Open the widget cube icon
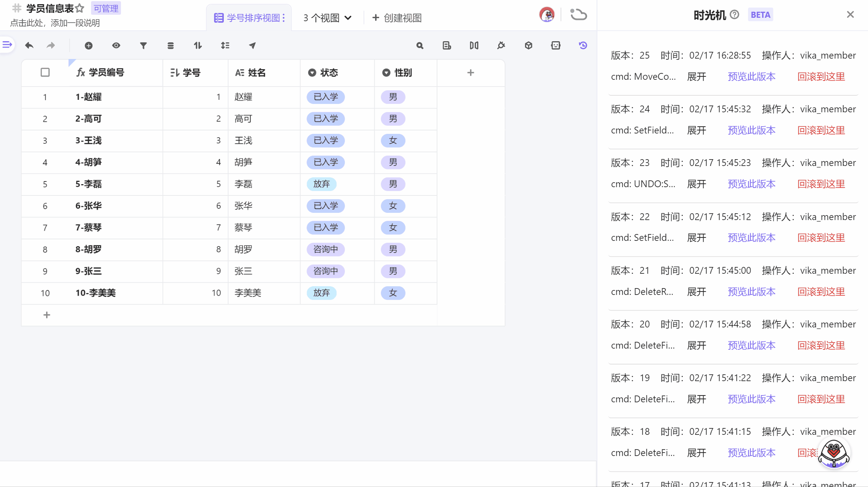Screen dimensions: 868x487 (529, 45)
